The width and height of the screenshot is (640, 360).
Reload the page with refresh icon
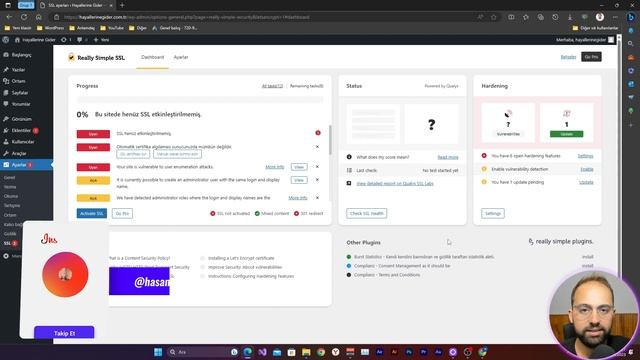point(24,17)
